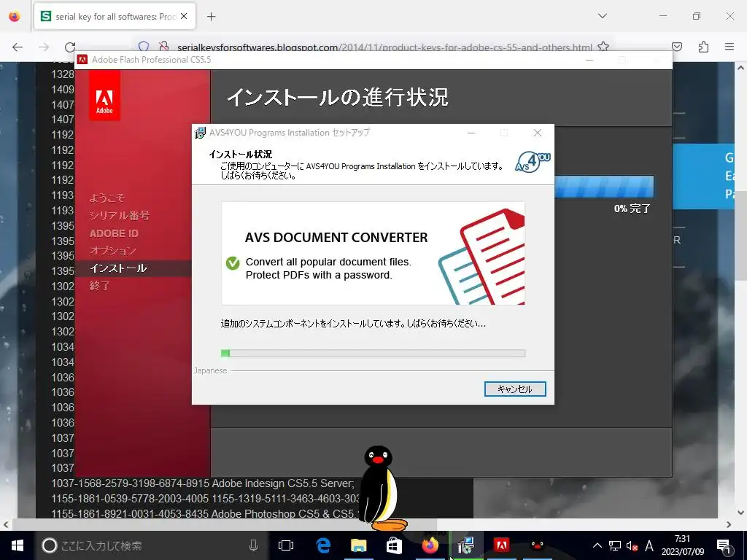Click the Adobe Flash window title icon
747x560 pixels.
pyautogui.click(x=82, y=60)
